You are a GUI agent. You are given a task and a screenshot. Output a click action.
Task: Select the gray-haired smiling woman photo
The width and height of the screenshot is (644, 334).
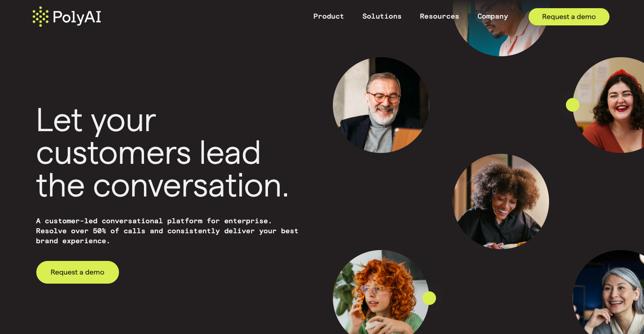point(609,292)
